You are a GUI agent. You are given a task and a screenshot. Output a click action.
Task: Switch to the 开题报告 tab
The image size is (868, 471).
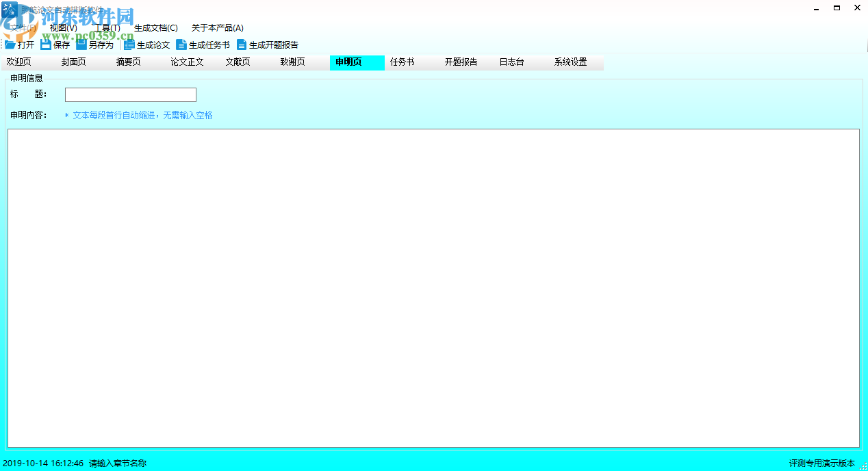click(x=466, y=62)
